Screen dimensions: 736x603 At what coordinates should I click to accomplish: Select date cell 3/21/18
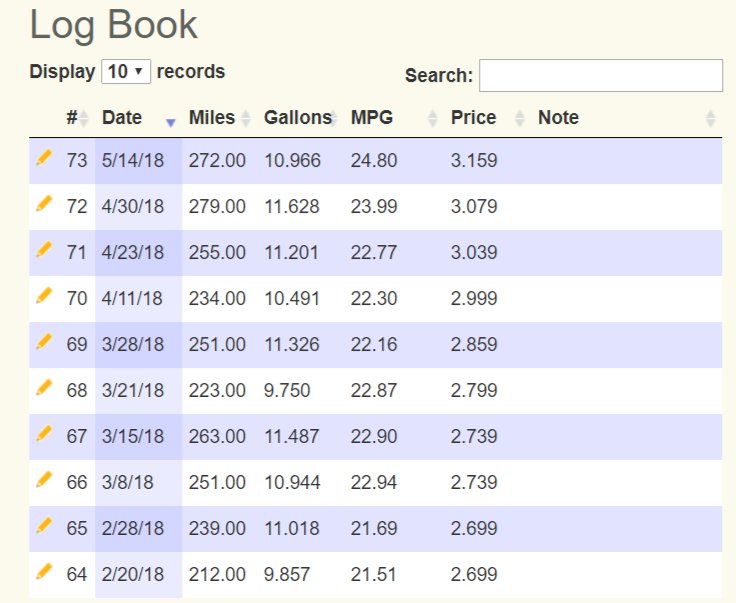tap(133, 390)
